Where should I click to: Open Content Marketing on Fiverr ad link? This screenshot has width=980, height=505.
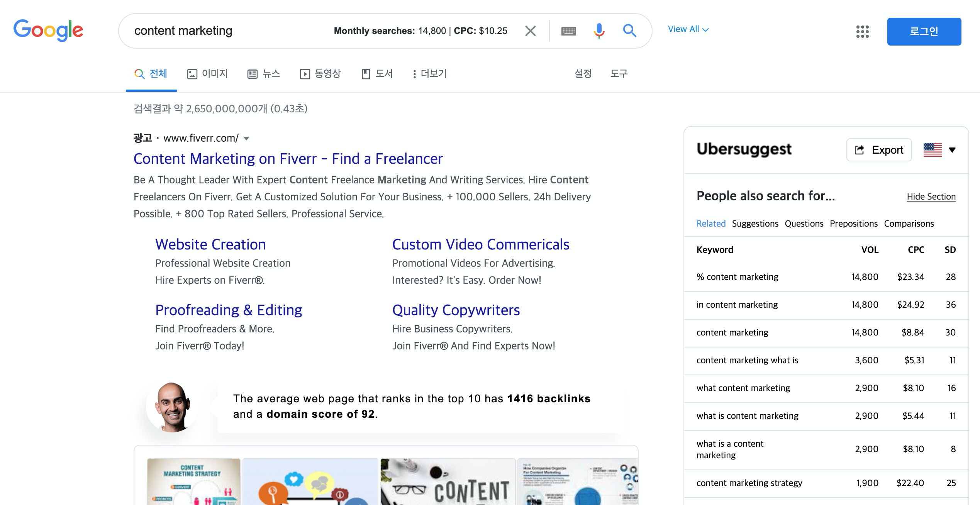(x=288, y=159)
